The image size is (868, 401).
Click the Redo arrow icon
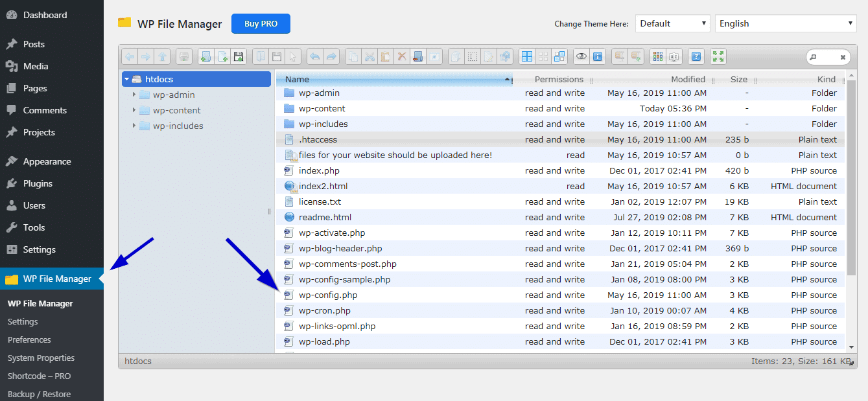(331, 56)
